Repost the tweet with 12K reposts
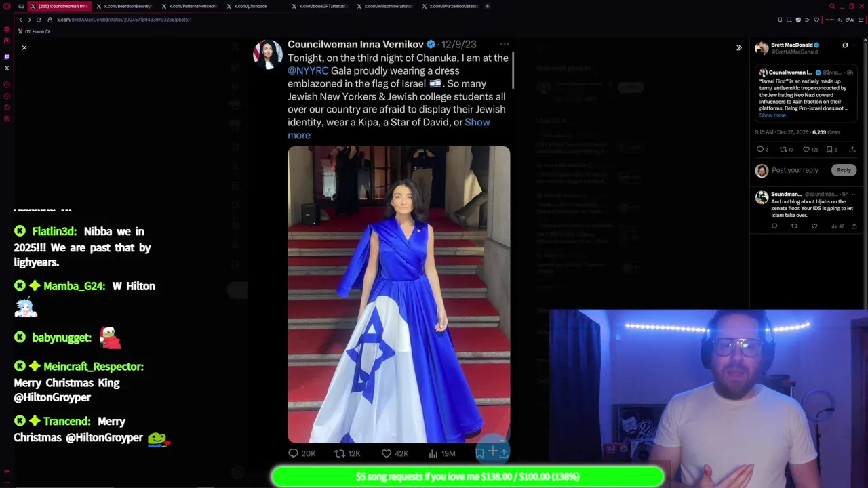Viewport: 868px width, 488px height. (347, 453)
